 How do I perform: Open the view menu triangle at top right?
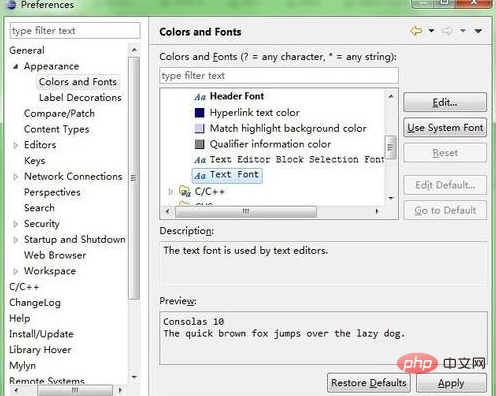tap(478, 31)
